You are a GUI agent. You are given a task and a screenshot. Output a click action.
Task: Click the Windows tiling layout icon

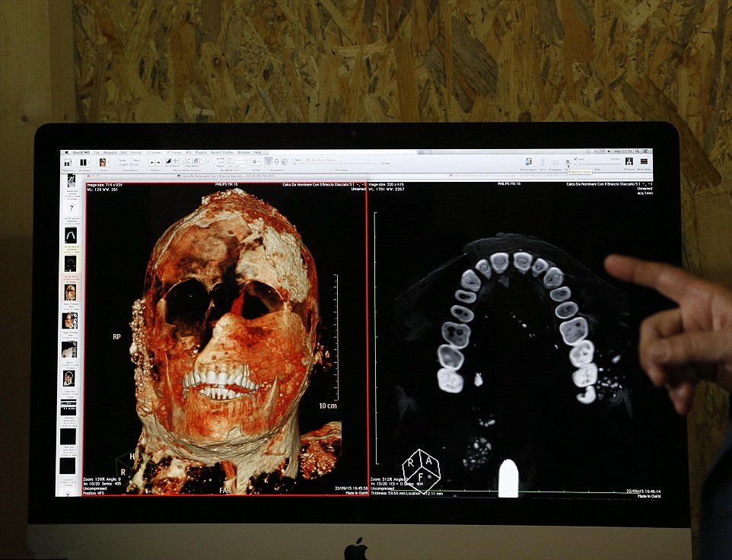(x=83, y=162)
